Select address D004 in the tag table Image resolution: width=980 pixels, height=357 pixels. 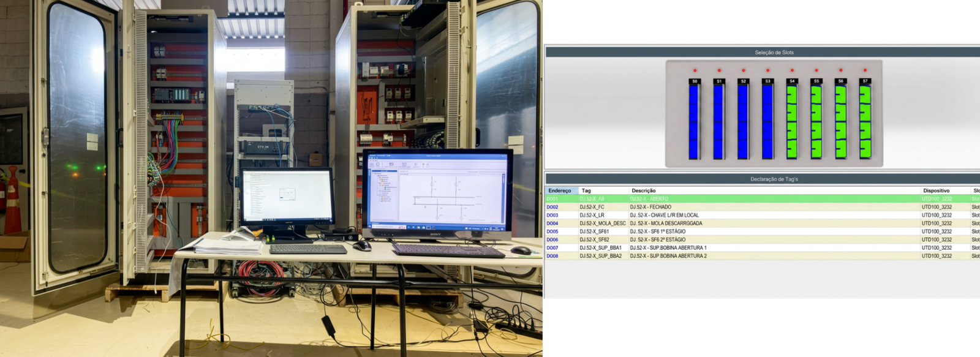pyautogui.click(x=552, y=224)
